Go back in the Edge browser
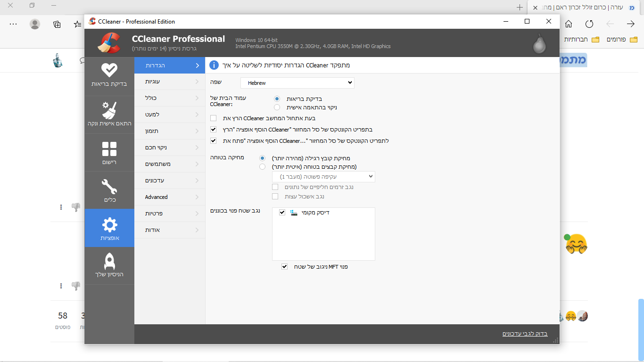This screenshot has height=362, width=644. [610, 24]
